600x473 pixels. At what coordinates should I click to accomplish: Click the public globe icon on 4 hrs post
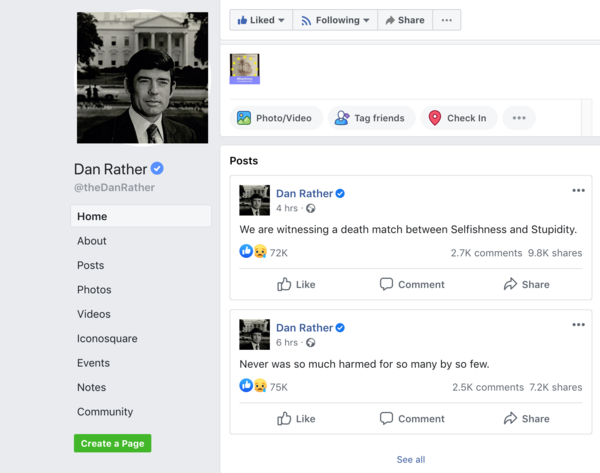point(311,208)
